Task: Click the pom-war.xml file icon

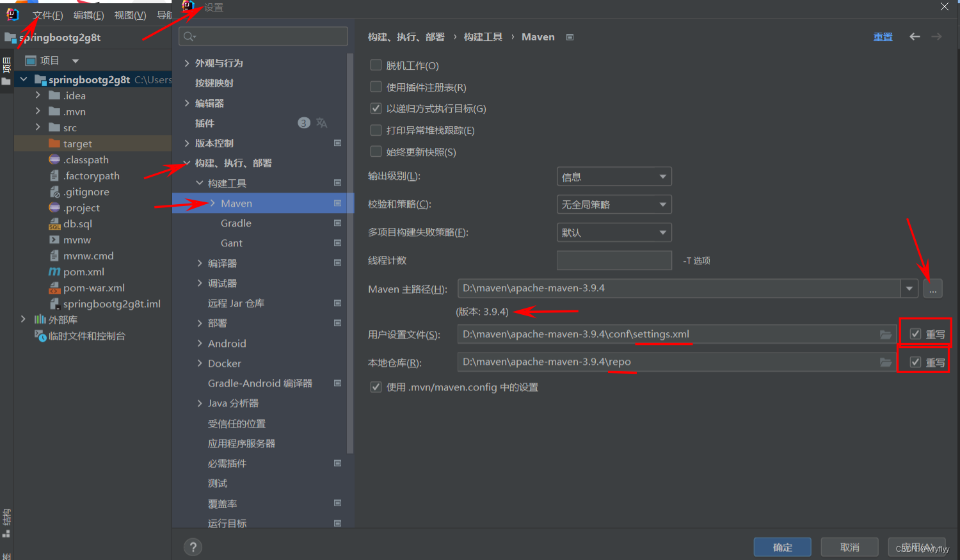Action: click(x=54, y=288)
